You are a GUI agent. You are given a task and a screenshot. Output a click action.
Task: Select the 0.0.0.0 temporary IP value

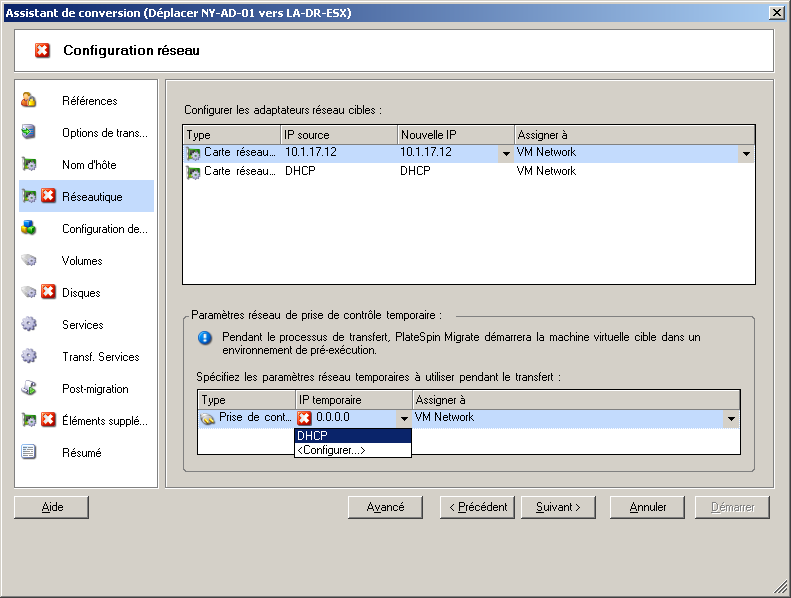tap(333, 417)
